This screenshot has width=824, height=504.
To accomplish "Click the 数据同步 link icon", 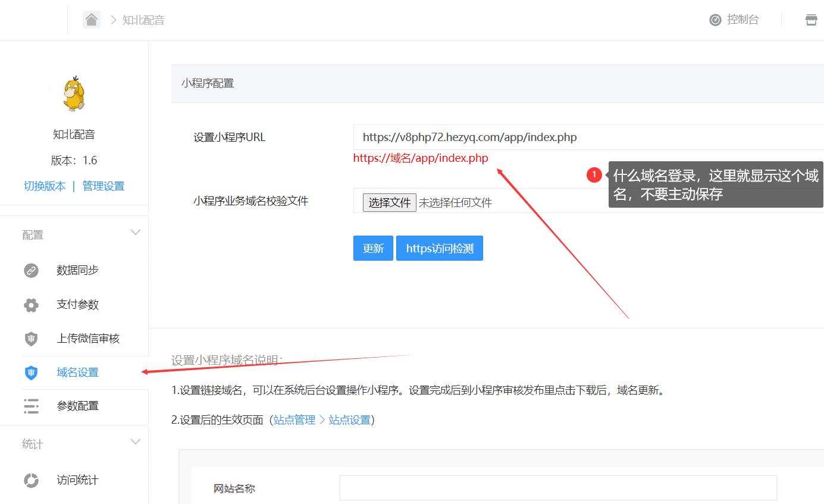I will tap(31, 270).
